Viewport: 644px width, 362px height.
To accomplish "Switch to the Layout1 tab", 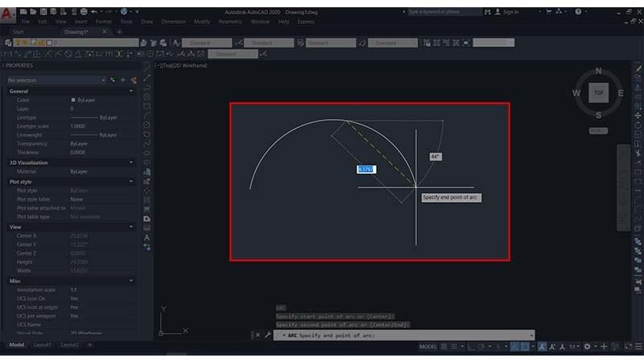I will coord(43,345).
